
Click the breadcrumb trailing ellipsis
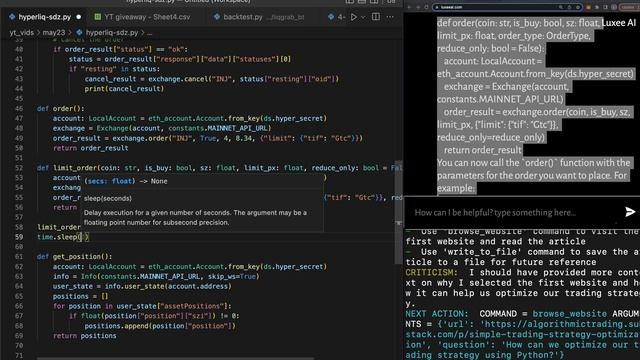[x=149, y=33]
